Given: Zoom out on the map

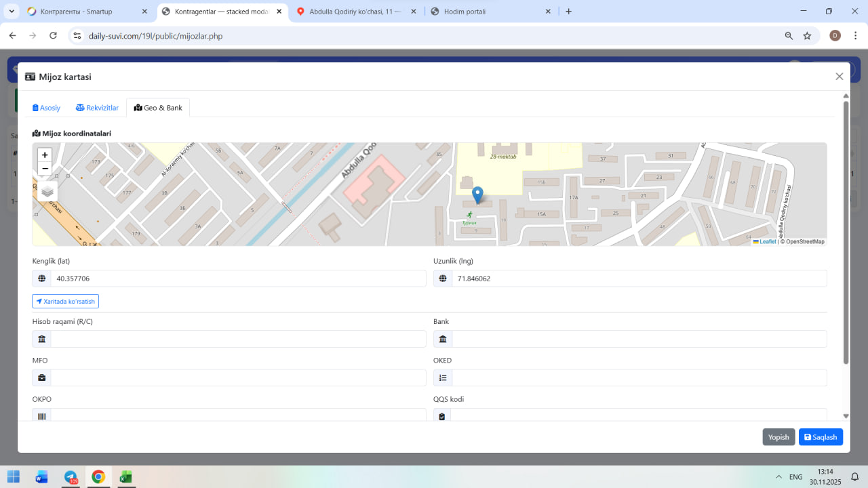Looking at the screenshot, I should point(45,169).
